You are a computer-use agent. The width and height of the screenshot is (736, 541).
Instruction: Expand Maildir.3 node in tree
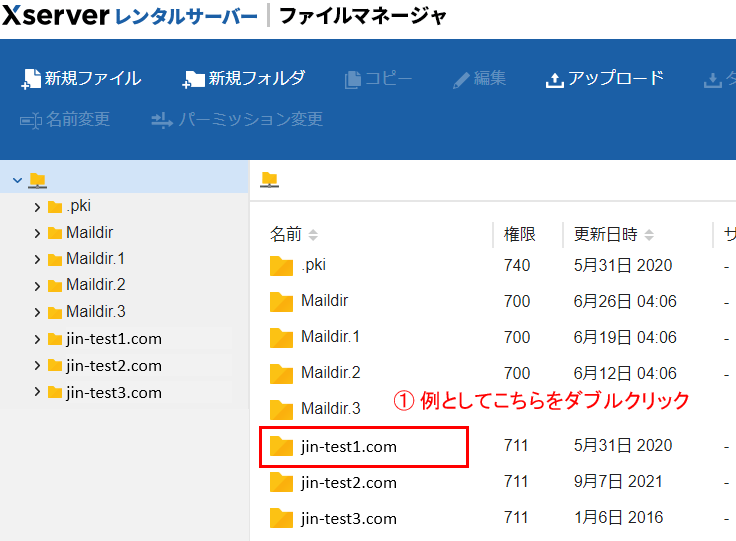pos(37,312)
